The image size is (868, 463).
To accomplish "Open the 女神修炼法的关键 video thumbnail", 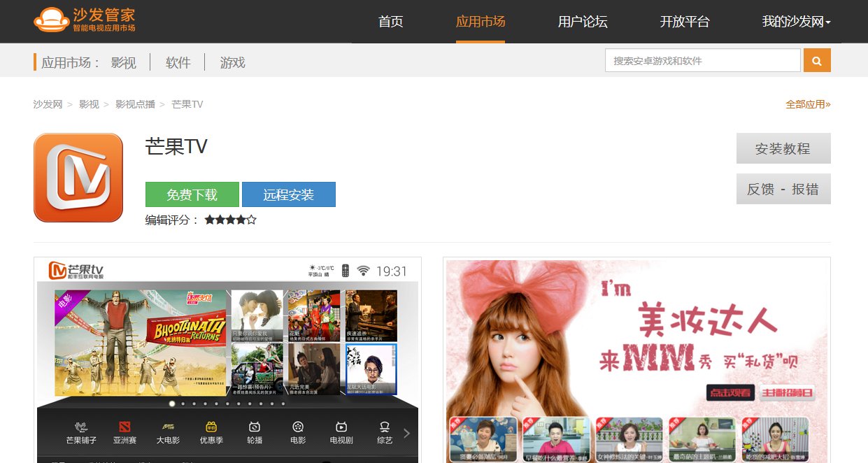I will point(629,439).
